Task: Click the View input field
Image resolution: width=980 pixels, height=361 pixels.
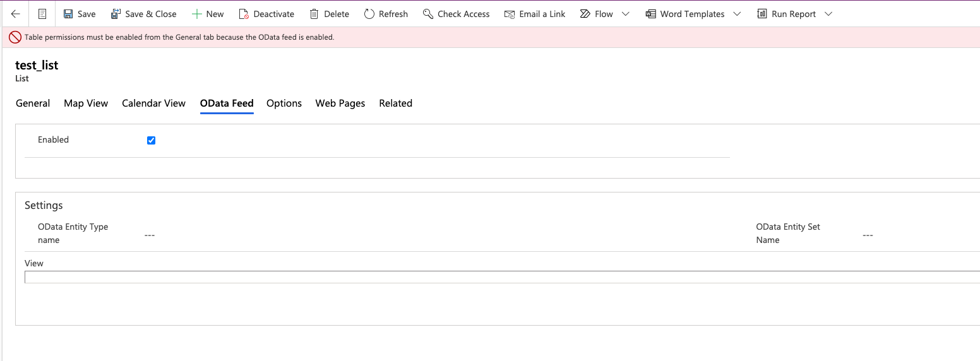Action: pos(502,277)
